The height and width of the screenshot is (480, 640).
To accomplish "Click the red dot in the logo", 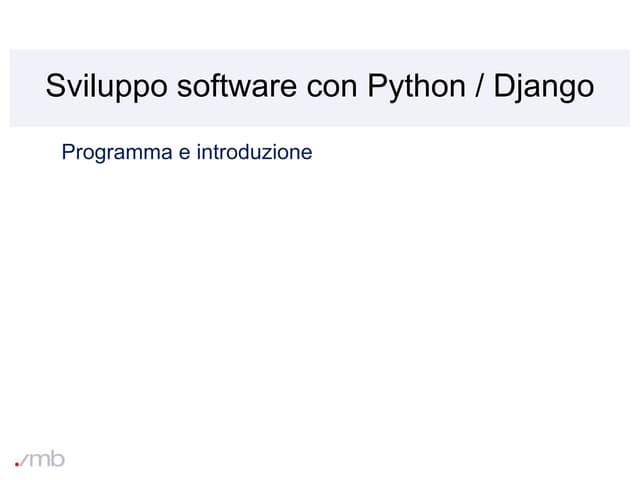I will point(17,464).
